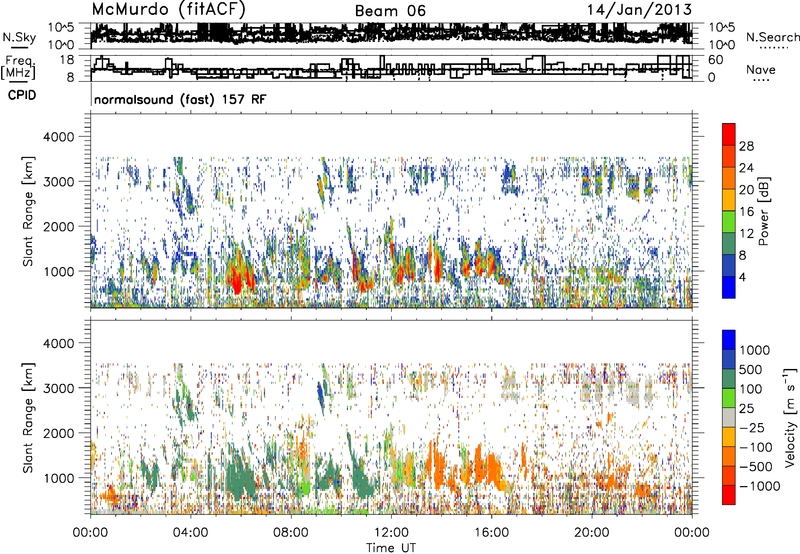Click the 04:00 time tick label
Screen dimensions: 800x554
tap(190, 533)
